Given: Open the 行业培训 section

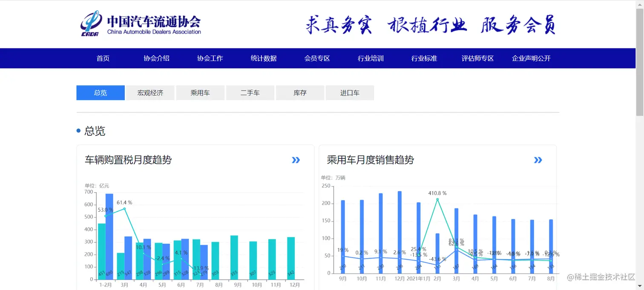Looking at the screenshot, I should (370, 58).
